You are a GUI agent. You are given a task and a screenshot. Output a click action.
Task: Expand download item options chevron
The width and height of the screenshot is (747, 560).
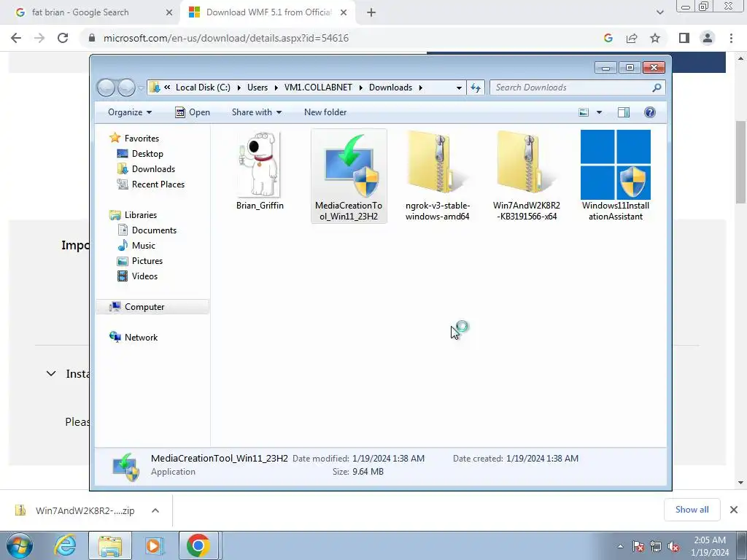pyautogui.click(x=155, y=510)
